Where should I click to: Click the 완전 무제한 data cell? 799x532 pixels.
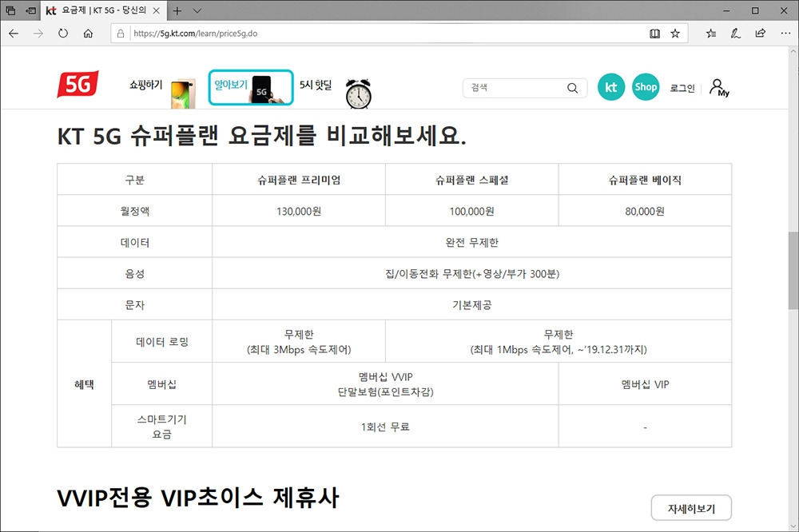[x=472, y=242]
